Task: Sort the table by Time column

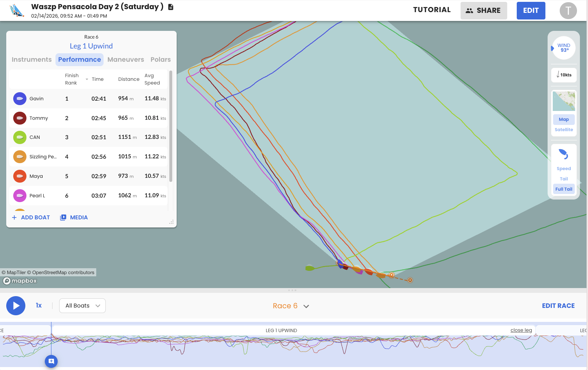Action: pyautogui.click(x=97, y=79)
